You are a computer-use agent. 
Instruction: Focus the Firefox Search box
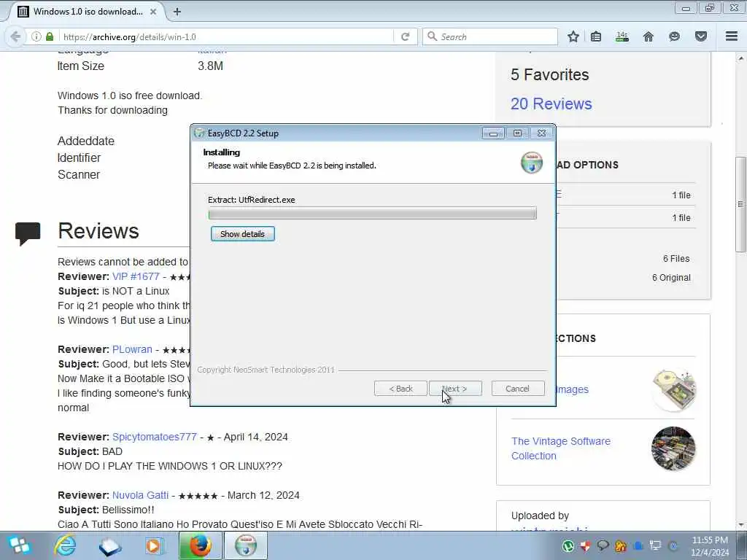coord(489,36)
